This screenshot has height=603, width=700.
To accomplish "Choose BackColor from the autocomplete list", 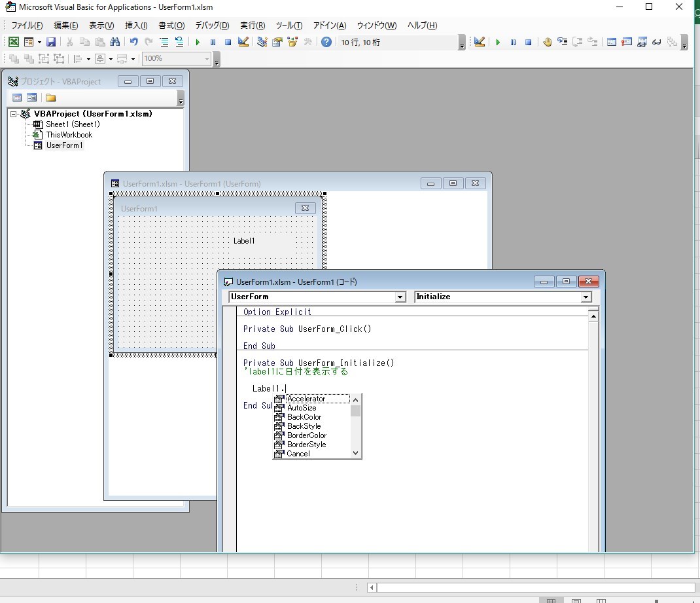I will (x=304, y=417).
